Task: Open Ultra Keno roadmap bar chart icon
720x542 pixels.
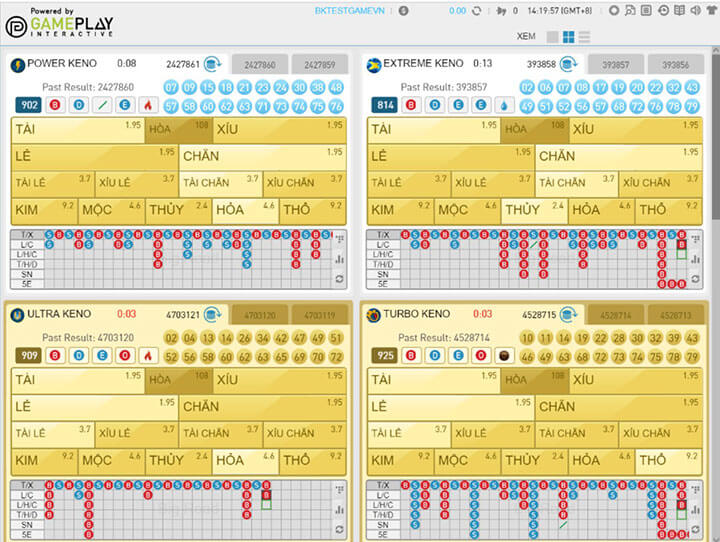Action: [339, 510]
